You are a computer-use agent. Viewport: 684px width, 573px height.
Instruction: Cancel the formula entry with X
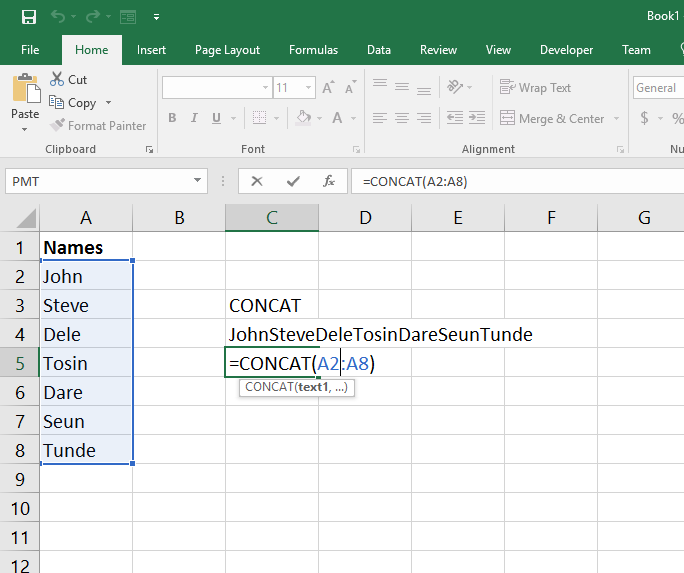257,181
